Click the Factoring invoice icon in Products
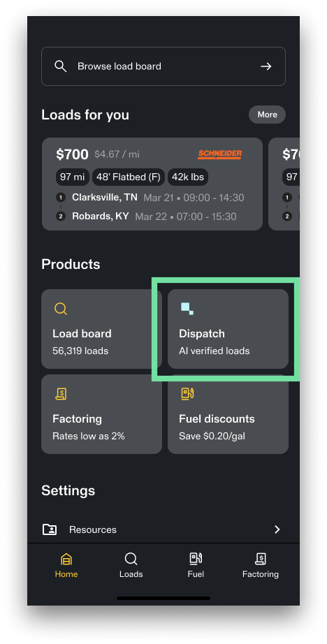The image size is (327, 644). [x=61, y=394]
